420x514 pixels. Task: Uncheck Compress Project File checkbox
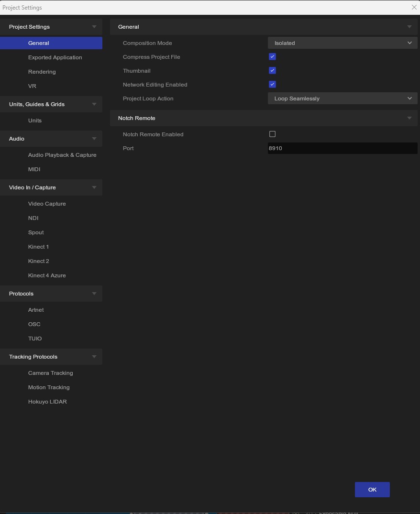click(x=272, y=57)
